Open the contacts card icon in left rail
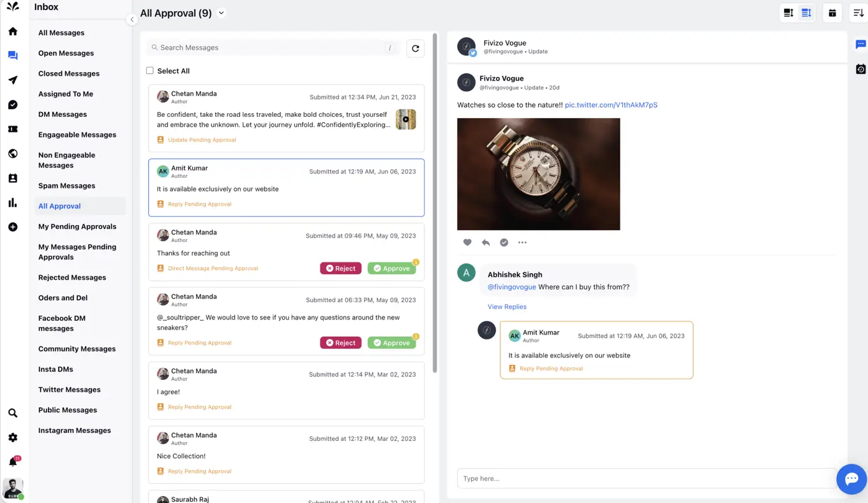 click(x=12, y=178)
